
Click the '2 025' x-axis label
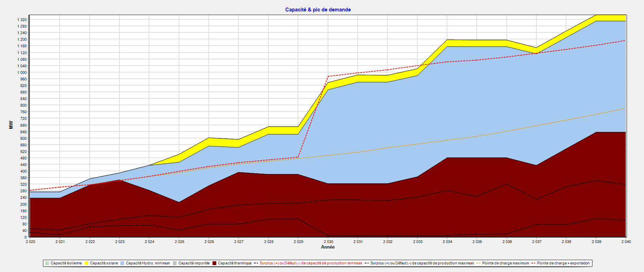click(179, 242)
